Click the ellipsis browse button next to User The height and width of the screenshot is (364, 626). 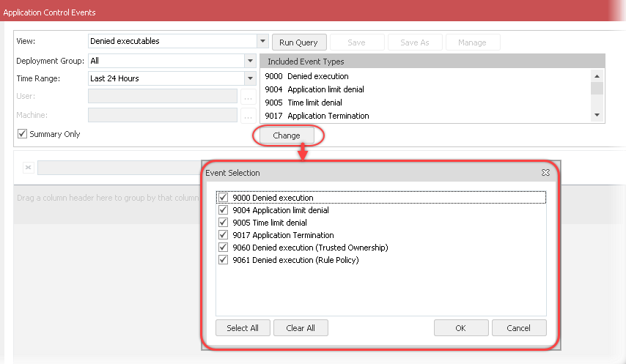248,97
